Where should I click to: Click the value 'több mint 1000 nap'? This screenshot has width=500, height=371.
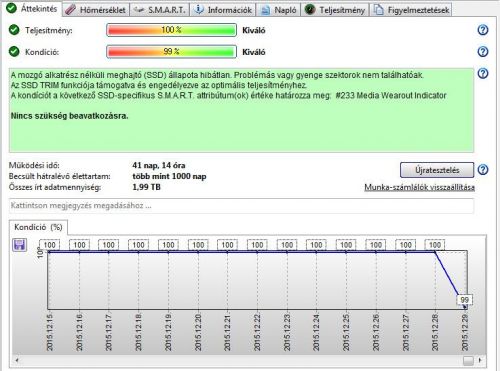click(169, 176)
